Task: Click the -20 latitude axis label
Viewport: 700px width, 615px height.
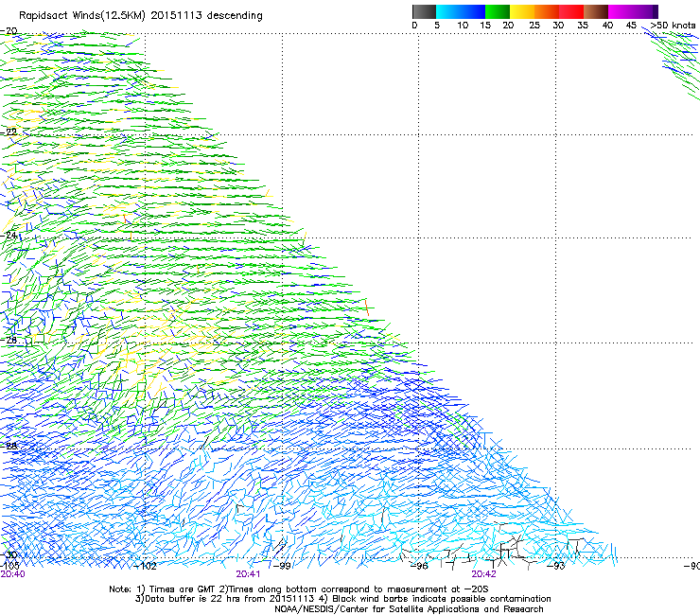Action: point(9,31)
